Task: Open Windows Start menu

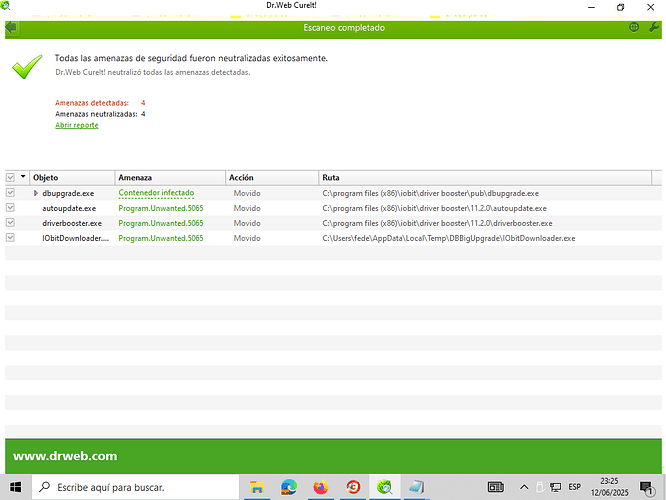Action: [x=15, y=487]
